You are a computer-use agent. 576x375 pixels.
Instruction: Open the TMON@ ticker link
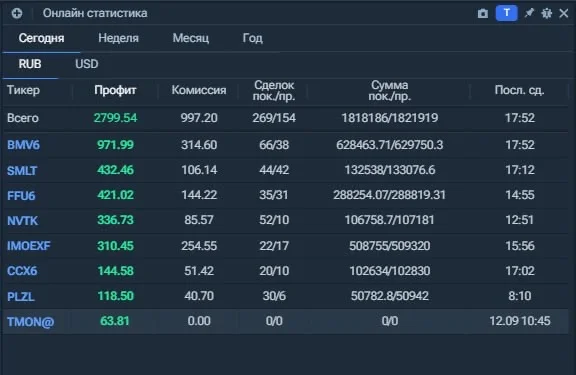click(30, 322)
